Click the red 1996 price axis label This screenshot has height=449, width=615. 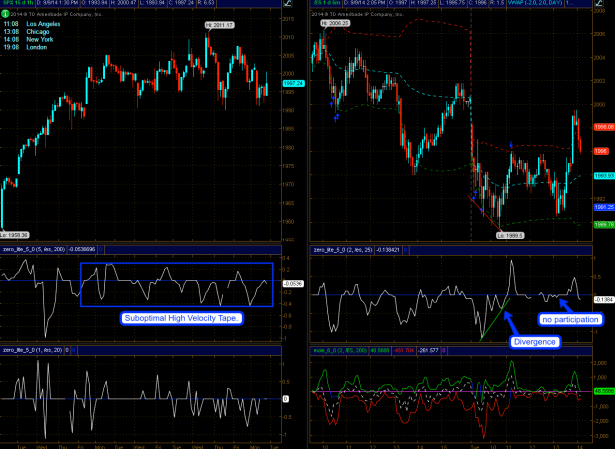coord(602,151)
